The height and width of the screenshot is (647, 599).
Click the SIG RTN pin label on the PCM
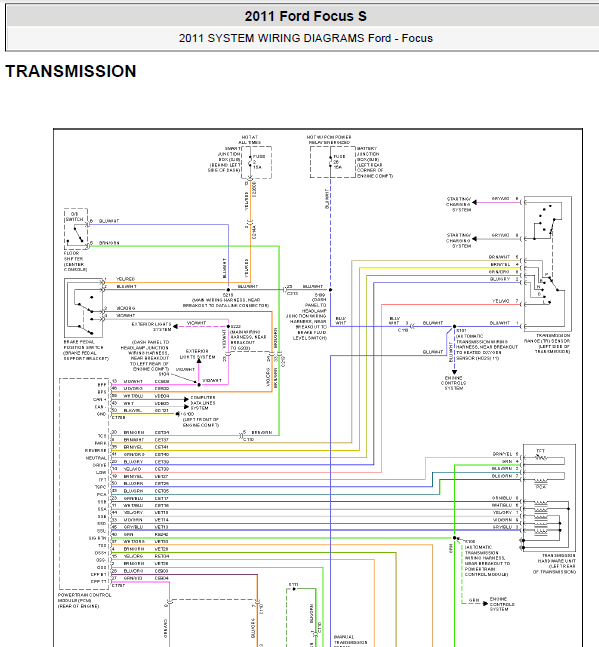97,538
